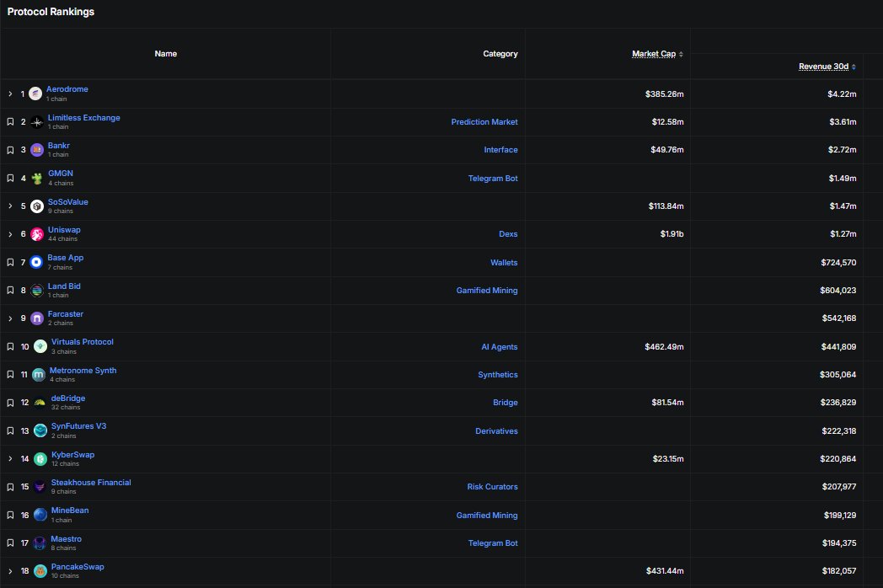Expand the SoSoValue row
This screenshot has height=588, width=883.
point(10,206)
